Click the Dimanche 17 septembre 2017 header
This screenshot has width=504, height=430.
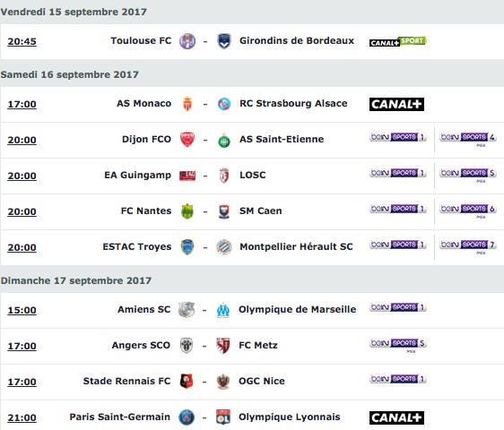pos(76,280)
